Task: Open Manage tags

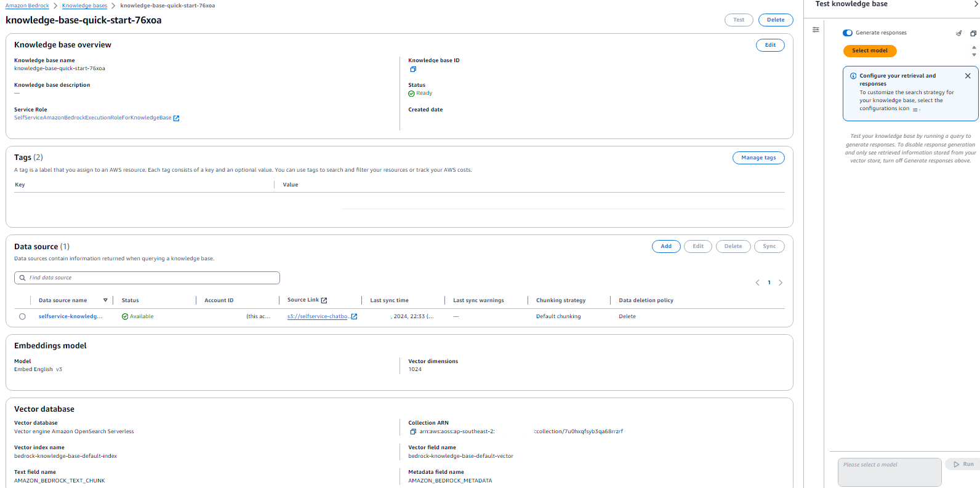Action: tap(758, 158)
